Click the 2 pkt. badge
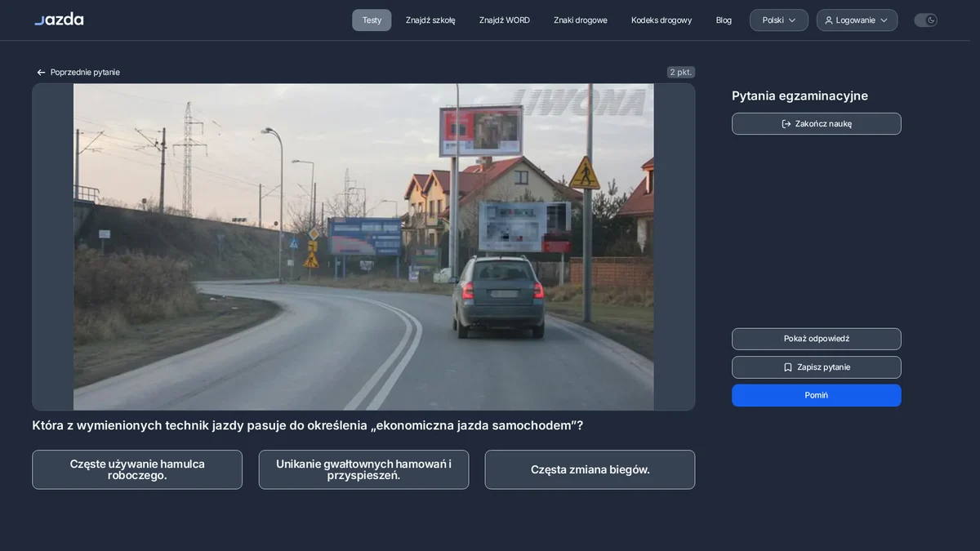Image resolution: width=980 pixels, height=551 pixels. [680, 72]
